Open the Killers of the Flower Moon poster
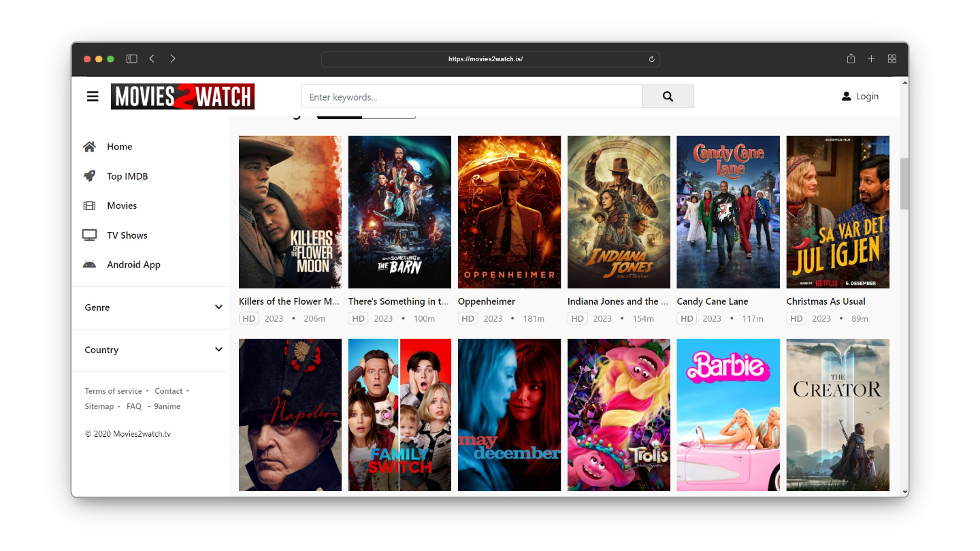 coord(290,212)
